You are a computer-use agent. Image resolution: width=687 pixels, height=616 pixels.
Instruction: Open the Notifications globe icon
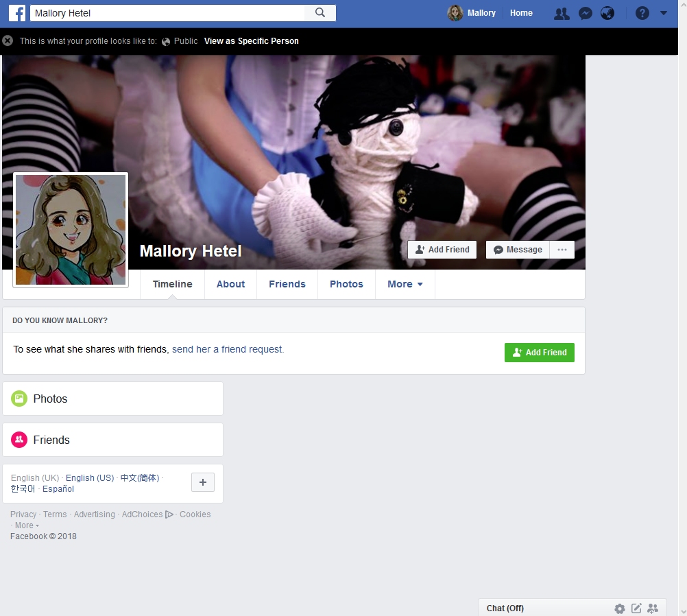pyautogui.click(x=607, y=13)
